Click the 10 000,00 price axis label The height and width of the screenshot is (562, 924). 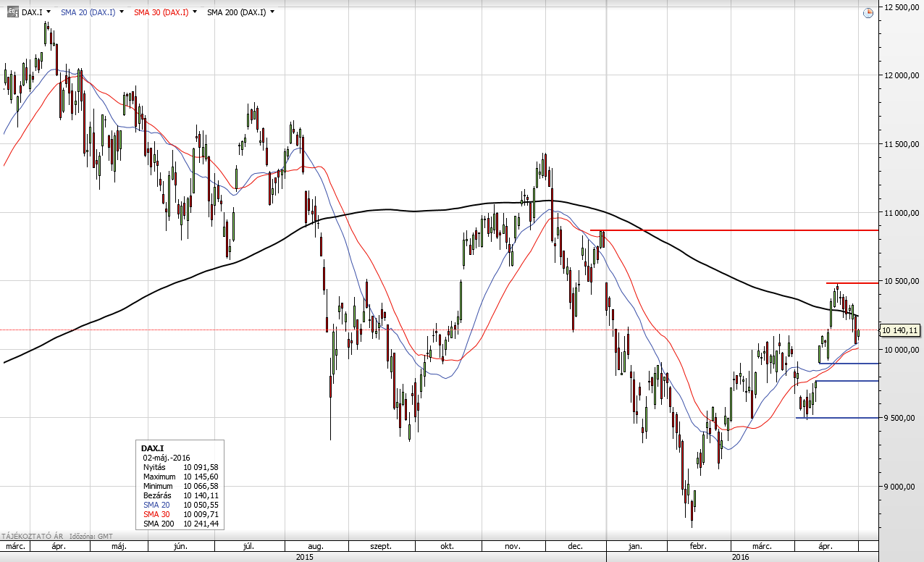901,351
